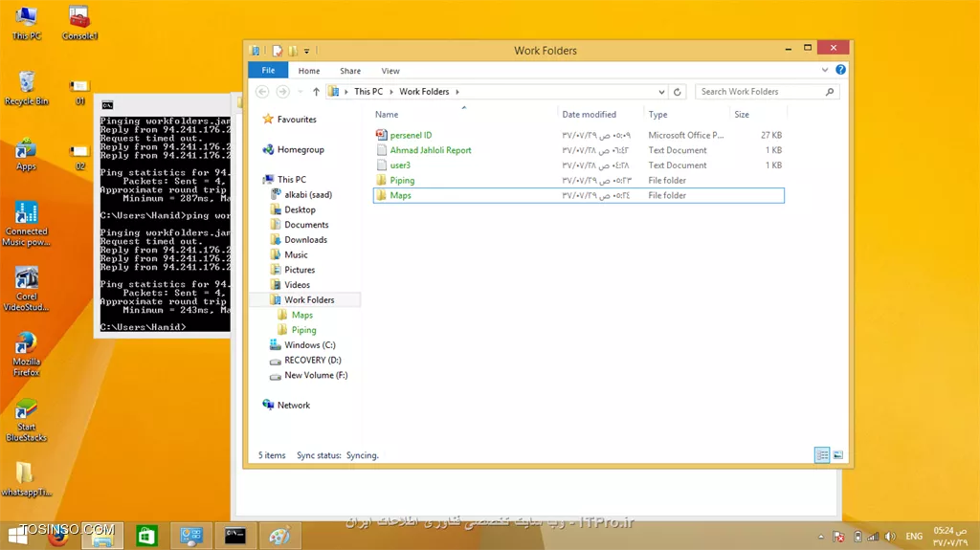Select This PC in navigation pane
Image resolution: width=980 pixels, height=550 pixels.
pyautogui.click(x=291, y=180)
